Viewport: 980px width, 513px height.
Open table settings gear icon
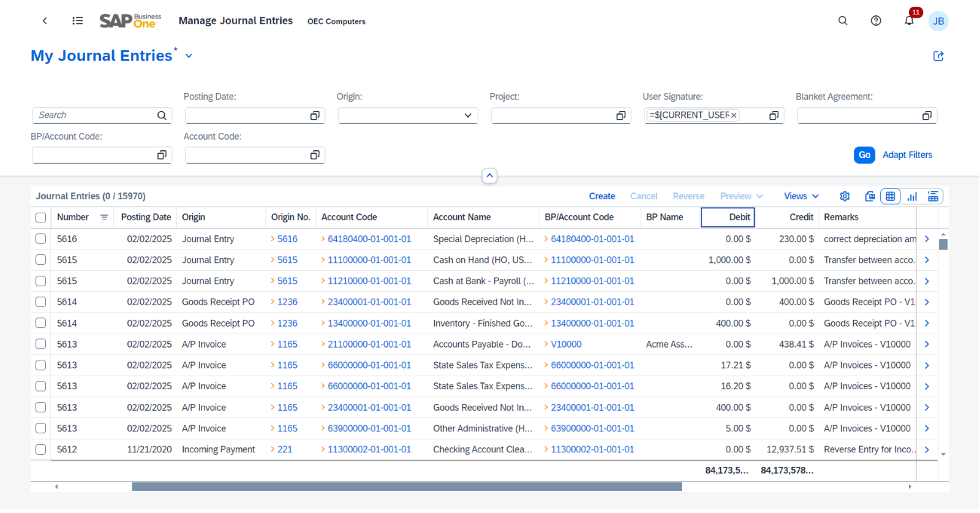tap(845, 196)
